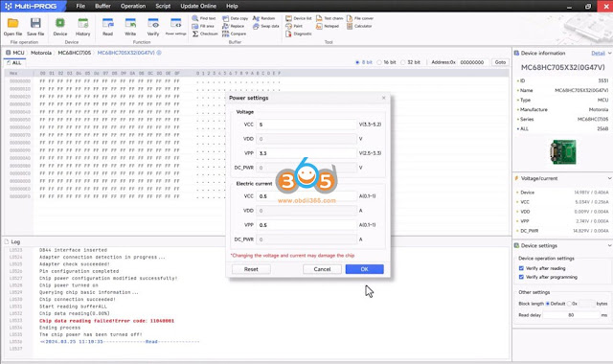Open the Paint tool
613x364 pixels.
tap(294, 26)
